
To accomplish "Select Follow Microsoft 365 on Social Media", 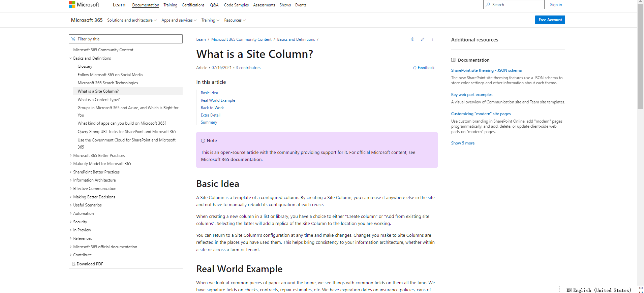I will 110,75.
